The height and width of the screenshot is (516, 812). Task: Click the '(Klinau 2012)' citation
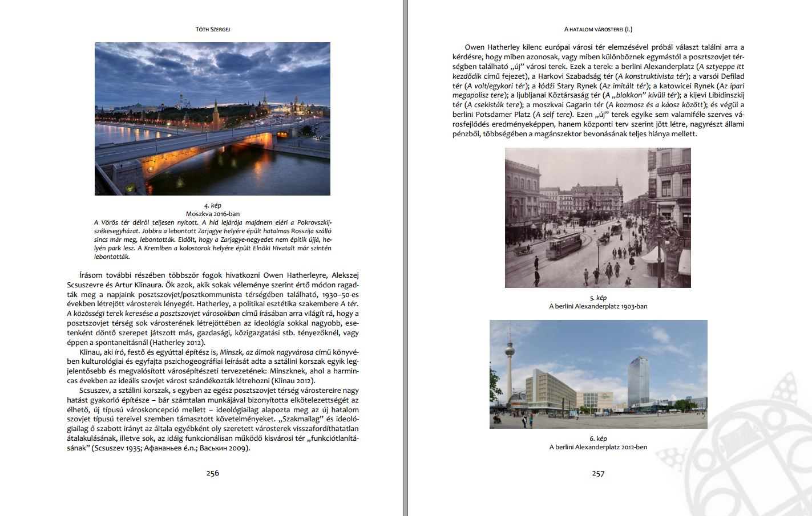293,381
